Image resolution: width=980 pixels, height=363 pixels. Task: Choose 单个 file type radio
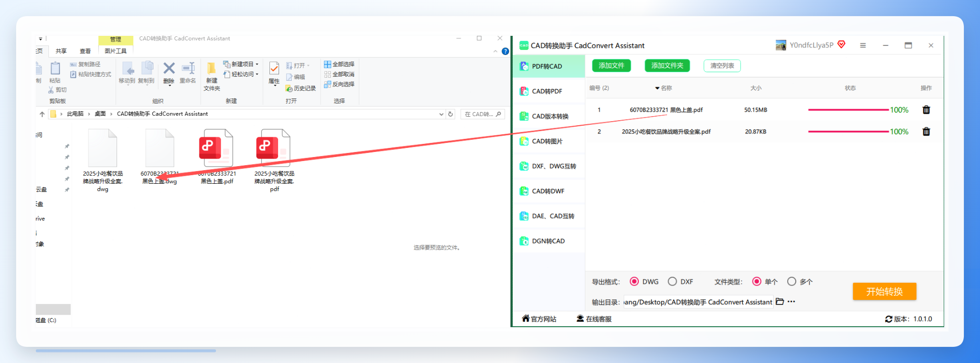756,282
